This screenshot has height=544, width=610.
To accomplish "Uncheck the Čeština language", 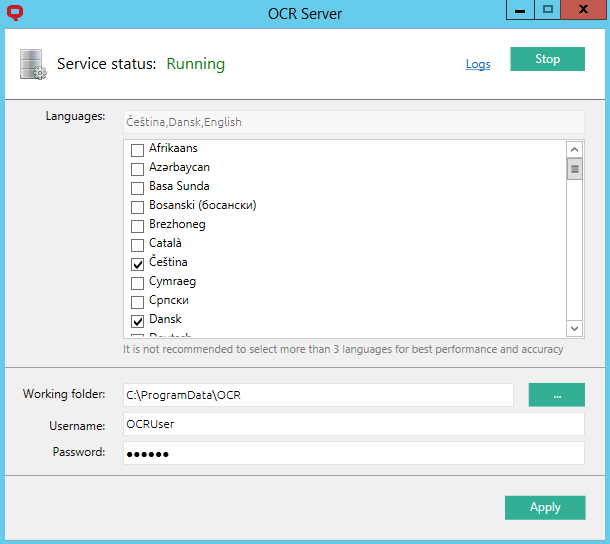I will pyautogui.click(x=138, y=263).
